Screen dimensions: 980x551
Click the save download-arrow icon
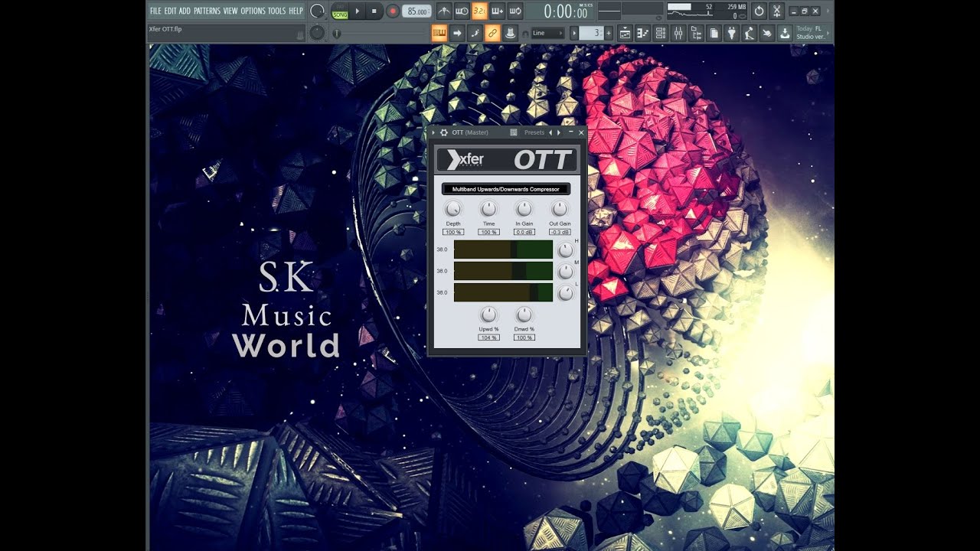(x=785, y=33)
